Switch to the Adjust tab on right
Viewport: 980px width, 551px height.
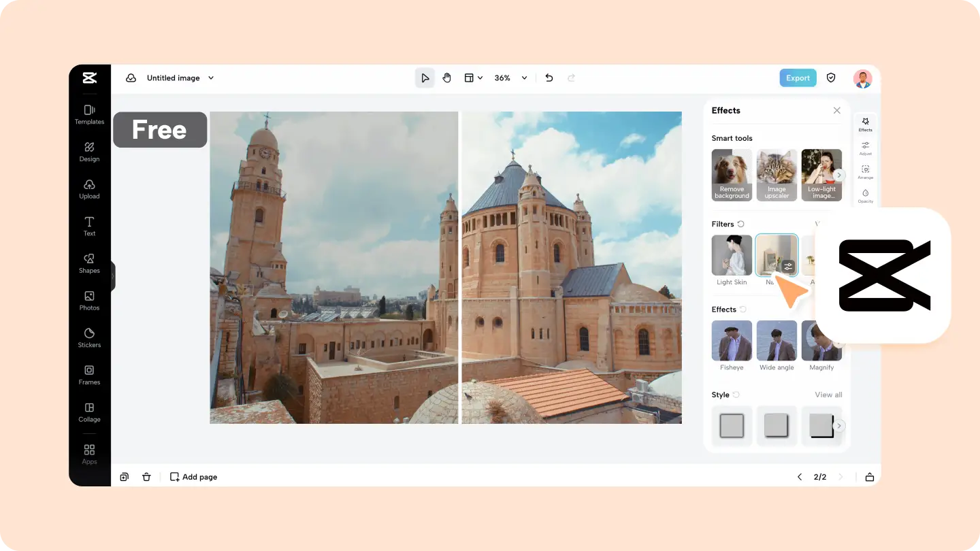[865, 148]
